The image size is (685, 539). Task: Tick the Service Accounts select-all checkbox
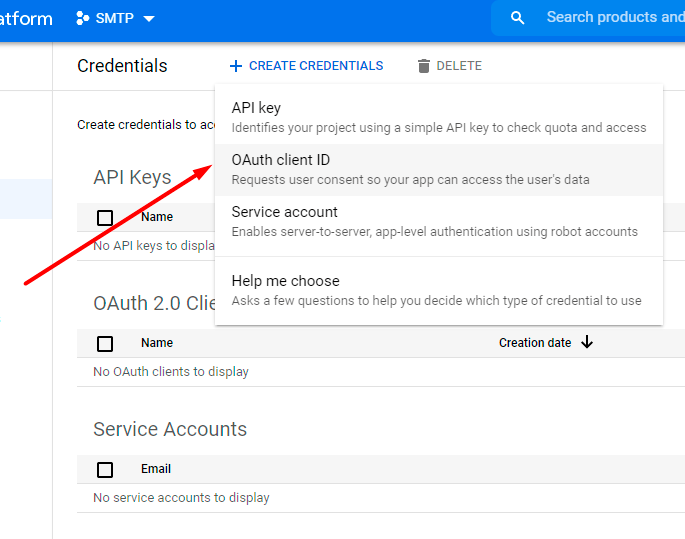pos(105,469)
